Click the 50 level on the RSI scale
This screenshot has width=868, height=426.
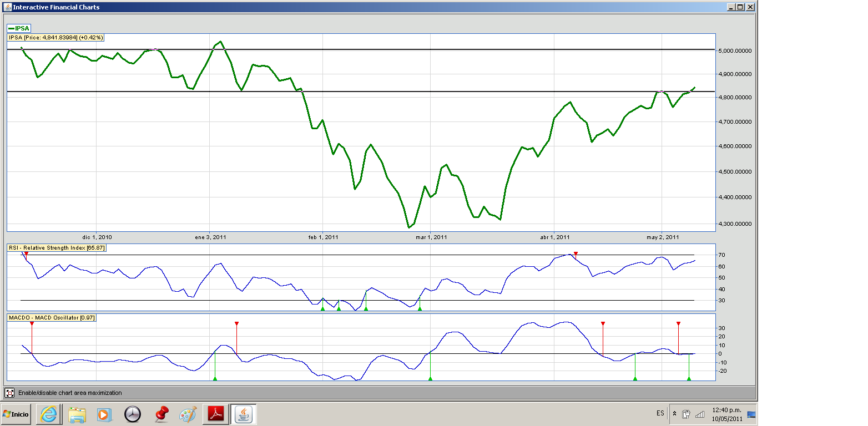[722, 278]
